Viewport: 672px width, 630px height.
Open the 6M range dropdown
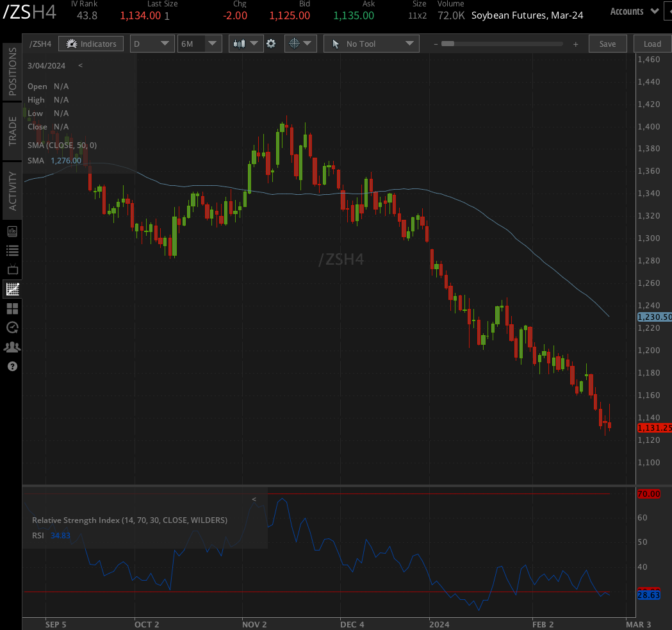point(200,44)
